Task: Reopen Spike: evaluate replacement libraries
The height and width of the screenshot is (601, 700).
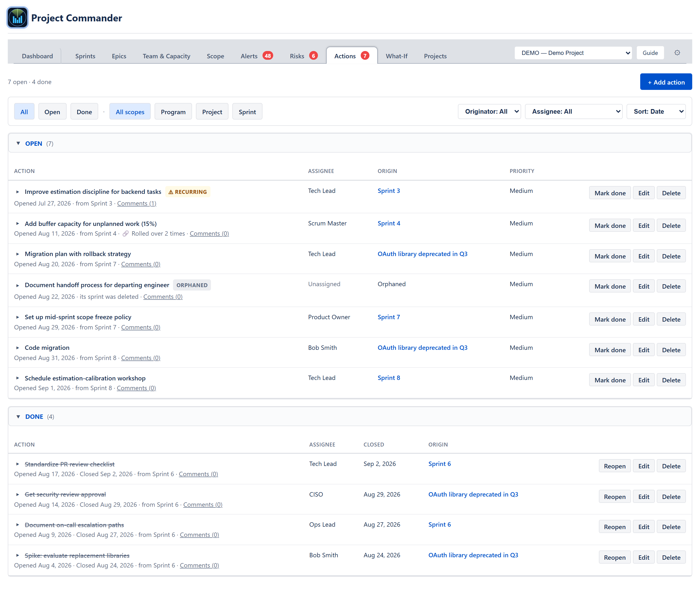Action: 614,558
